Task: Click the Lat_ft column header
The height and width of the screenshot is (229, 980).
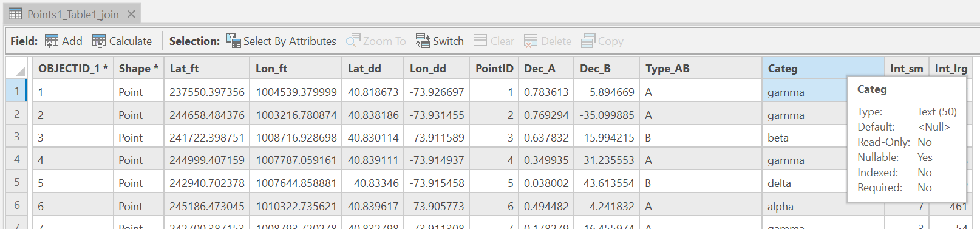Action: (x=206, y=68)
